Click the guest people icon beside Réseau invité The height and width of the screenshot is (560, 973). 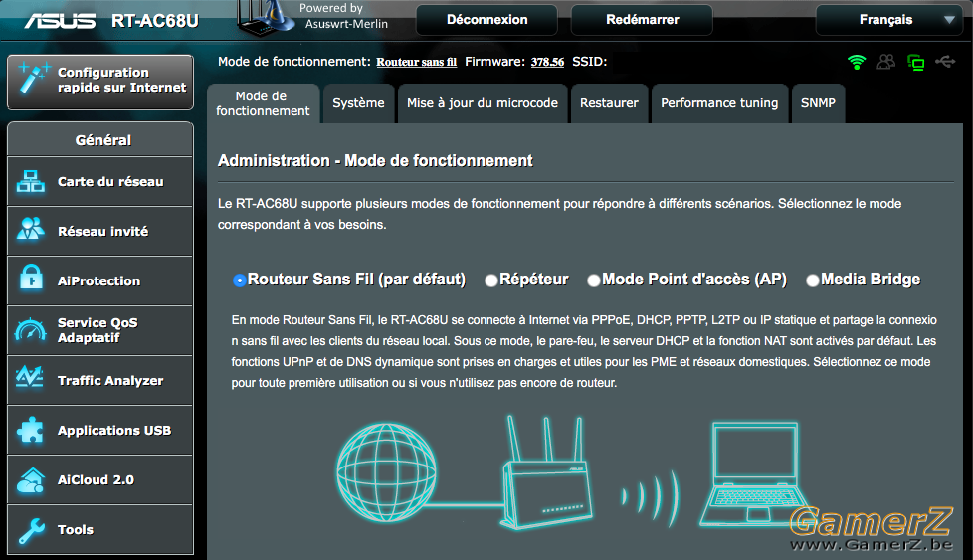pos(31,229)
